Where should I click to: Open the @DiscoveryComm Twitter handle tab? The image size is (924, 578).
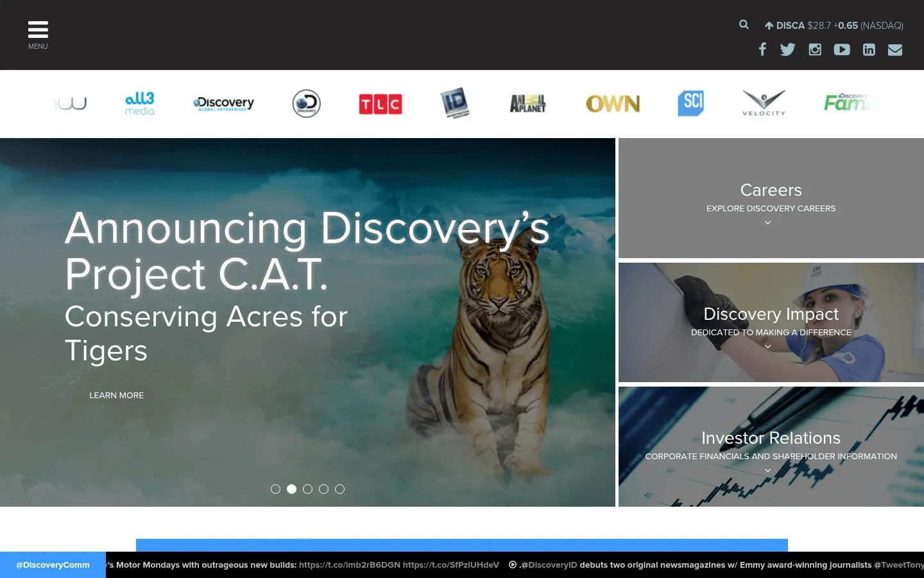[x=53, y=565]
